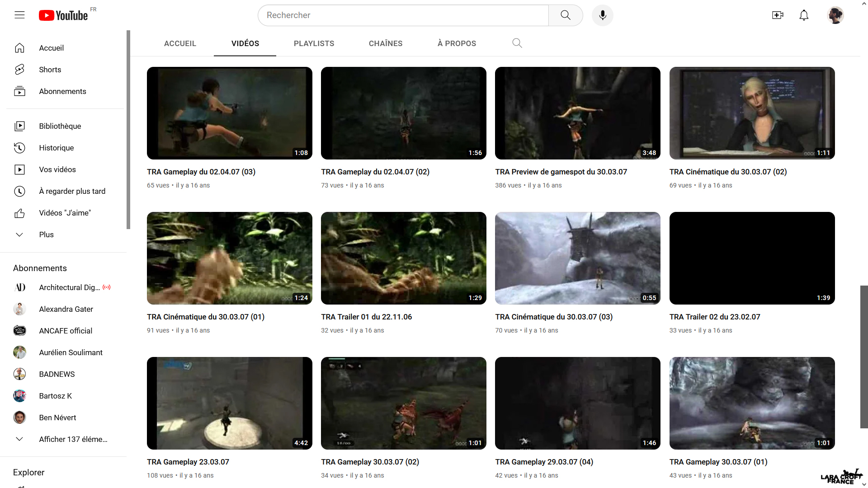The width and height of the screenshot is (868, 488).
Task: Expand the Plus sidebar section
Action: 46,235
